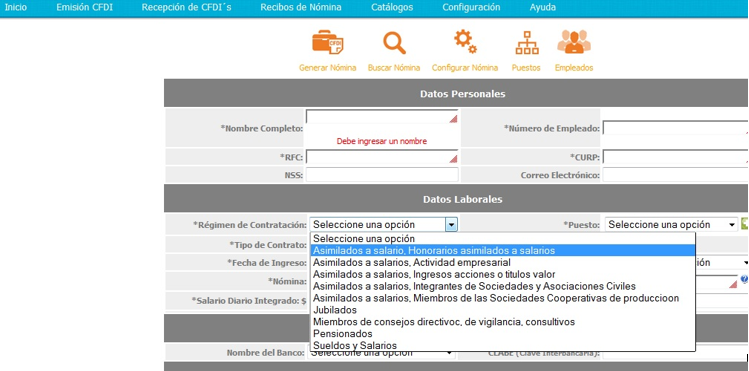This screenshot has width=749, height=371.
Task: Select 'Asimilados a salarios, Actividad empresarial'
Action: tap(502, 263)
